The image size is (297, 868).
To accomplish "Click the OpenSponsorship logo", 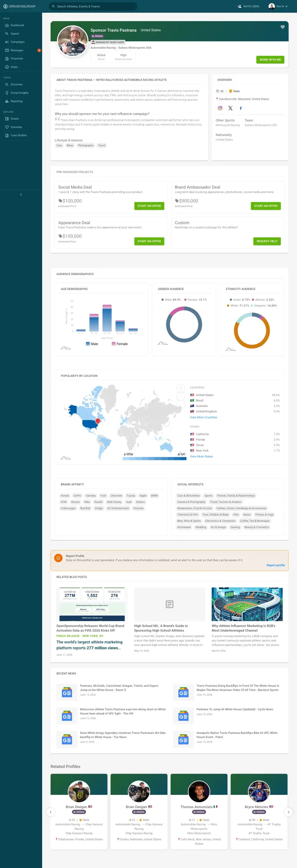I will [19, 6].
